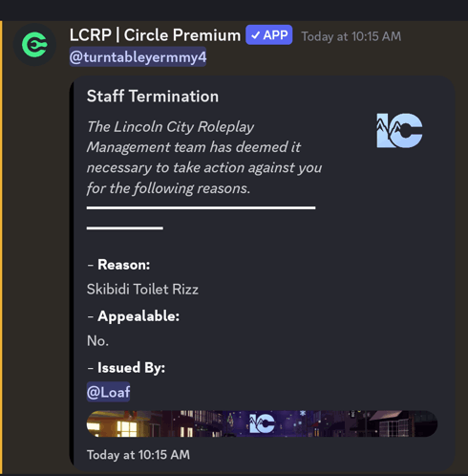This screenshot has width=468, height=476.
Task: Click the italic Lincoln City Roleplay description
Action: pos(204,158)
